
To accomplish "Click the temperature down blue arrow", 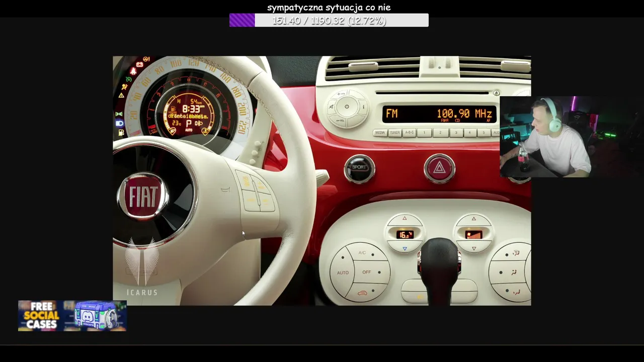I will pos(405,248).
